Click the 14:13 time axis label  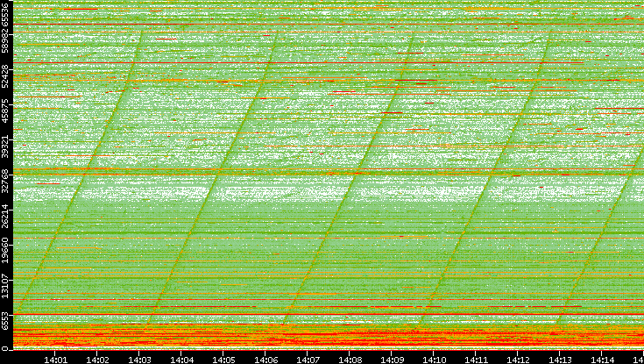click(x=560, y=360)
